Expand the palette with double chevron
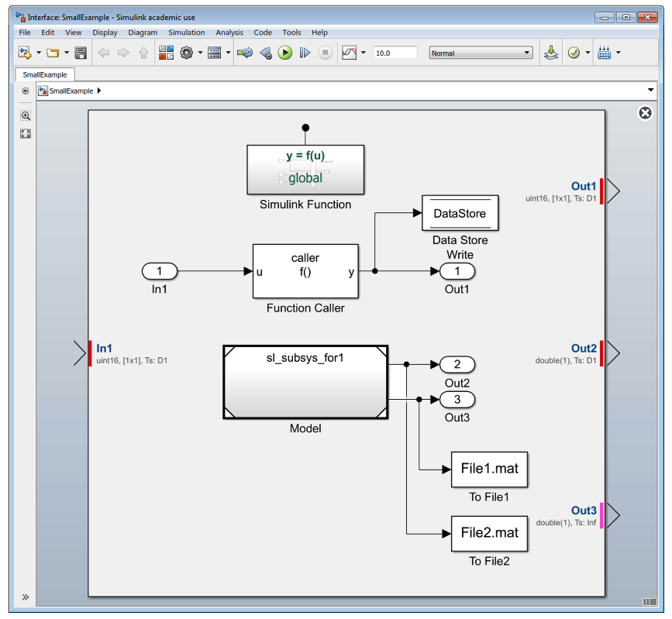This screenshot has height=619, width=672. 26,597
